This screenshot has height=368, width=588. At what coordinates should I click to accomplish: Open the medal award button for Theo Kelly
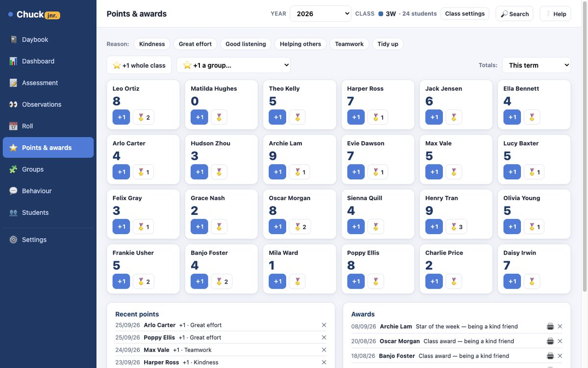click(297, 117)
